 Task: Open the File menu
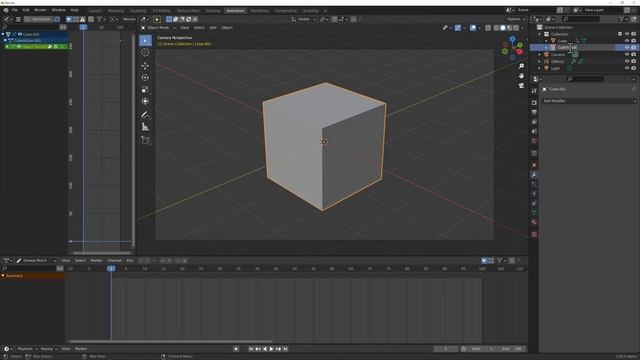[15, 10]
